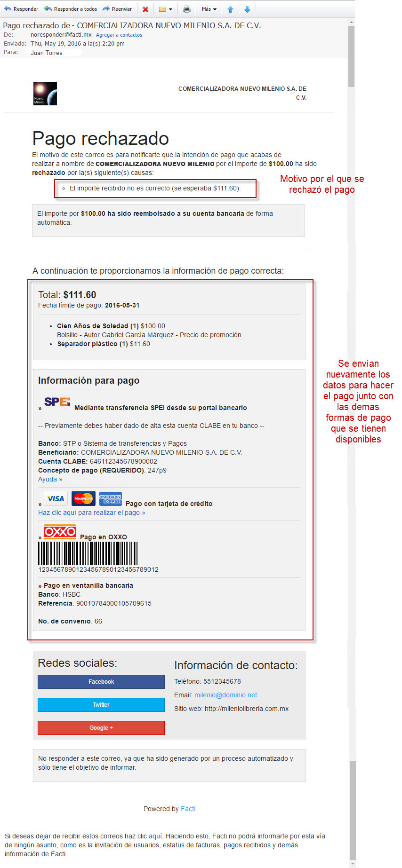402x868 pixels.
Task: Open the move-to-folder dropdown
Action: point(165,9)
